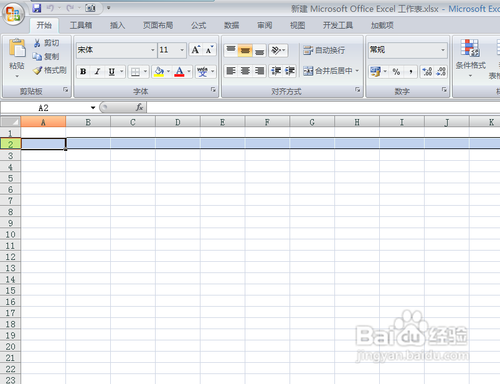Viewport: 500px width, 384px height.
Task: Launch the 字体 dialog launcher
Action: [x=213, y=90]
